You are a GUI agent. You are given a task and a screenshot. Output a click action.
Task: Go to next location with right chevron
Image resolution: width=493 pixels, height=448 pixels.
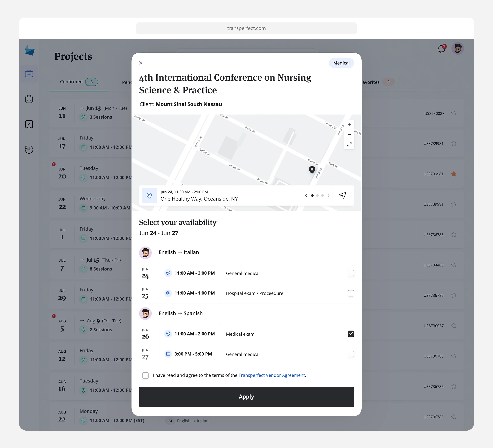pos(328,195)
